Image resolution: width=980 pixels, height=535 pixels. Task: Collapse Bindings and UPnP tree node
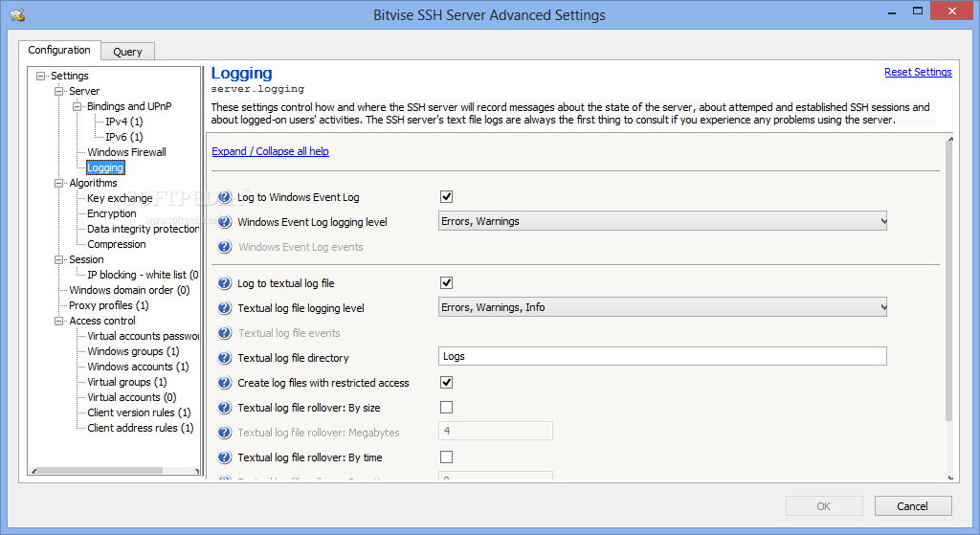(77, 106)
